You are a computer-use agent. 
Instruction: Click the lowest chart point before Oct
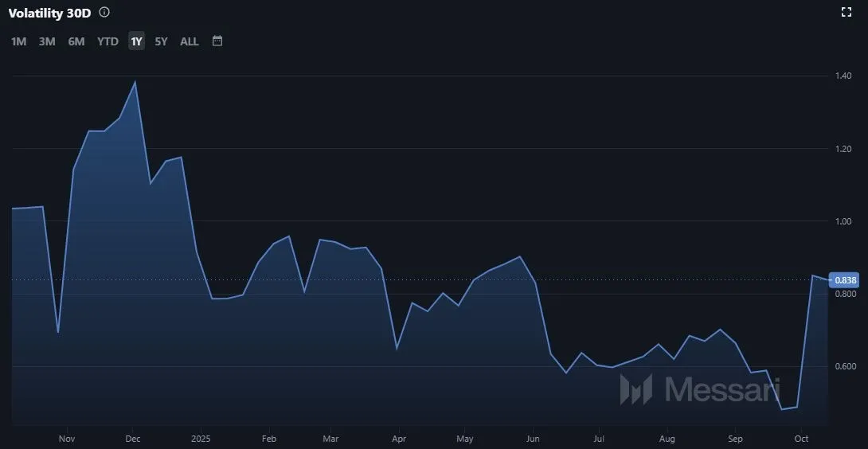[x=782, y=409]
